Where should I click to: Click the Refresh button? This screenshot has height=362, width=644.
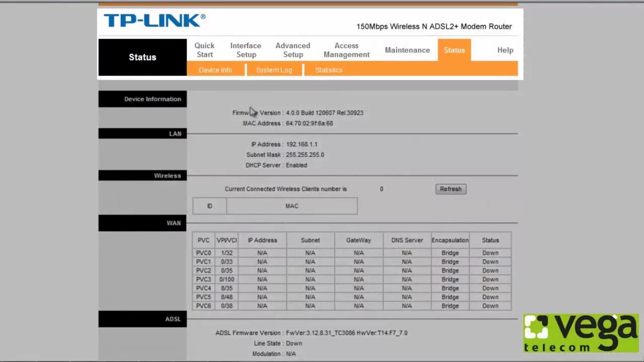tap(451, 189)
